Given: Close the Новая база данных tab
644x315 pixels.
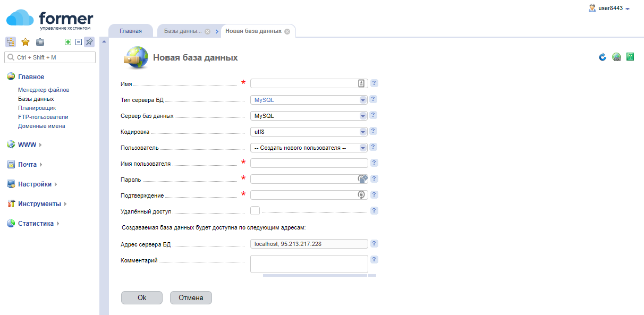Looking at the screenshot, I should [x=287, y=31].
